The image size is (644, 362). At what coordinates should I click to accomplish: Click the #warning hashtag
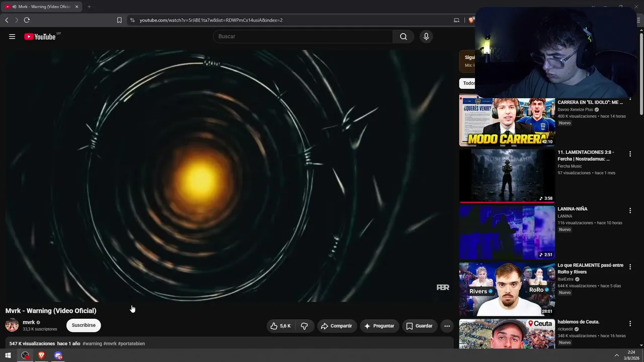pos(92,344)
